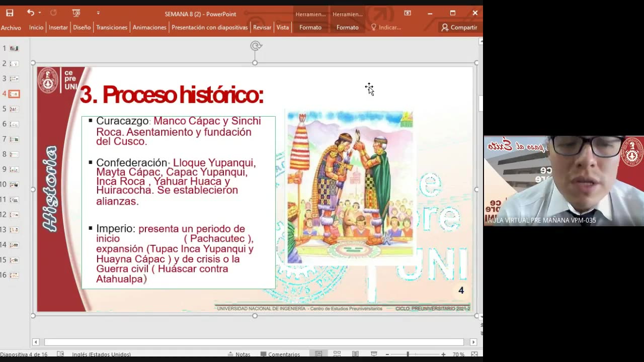The height and width of the screenshot is (362, 644).
Task: Open Presentación con diapositivas tab
Action: pyautogui.click(x=210, y=28)
